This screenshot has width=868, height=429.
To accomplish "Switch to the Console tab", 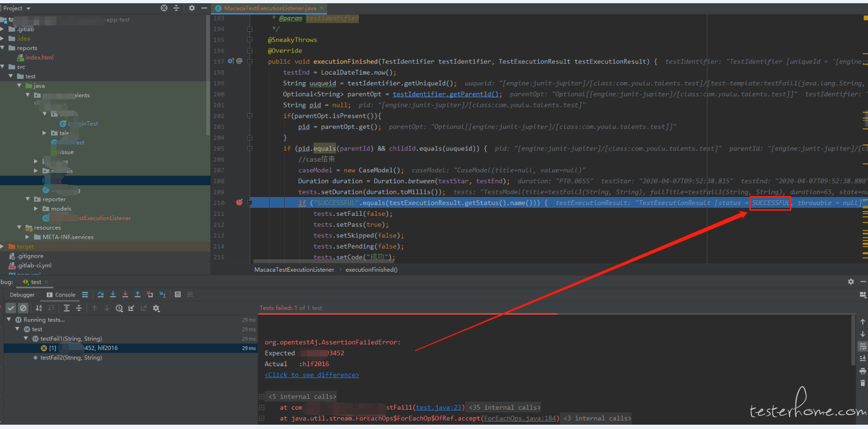I will coord(61,295).
